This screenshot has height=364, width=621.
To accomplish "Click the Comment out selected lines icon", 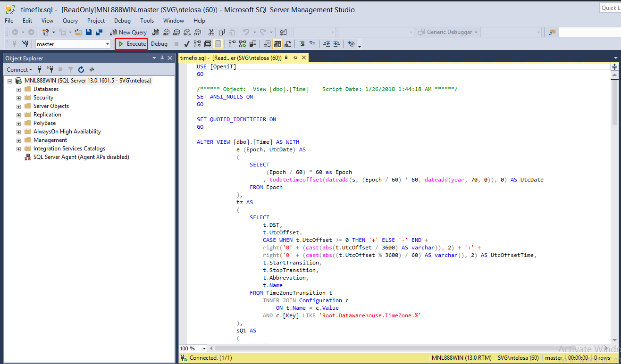I will pyautogui.click(x=302, y=44).
